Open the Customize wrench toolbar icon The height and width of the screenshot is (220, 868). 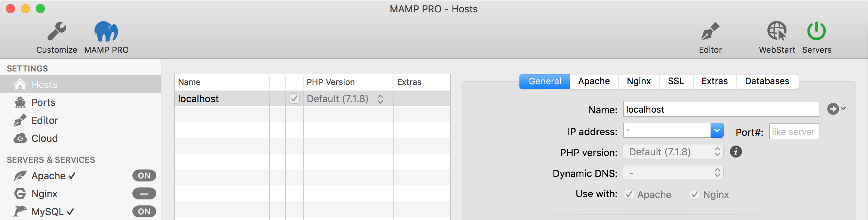click(57, 31)
